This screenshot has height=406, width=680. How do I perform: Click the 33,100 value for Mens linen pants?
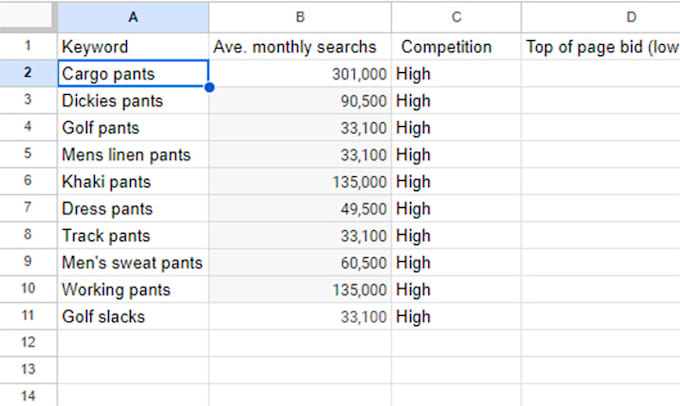tap(300, 154)
